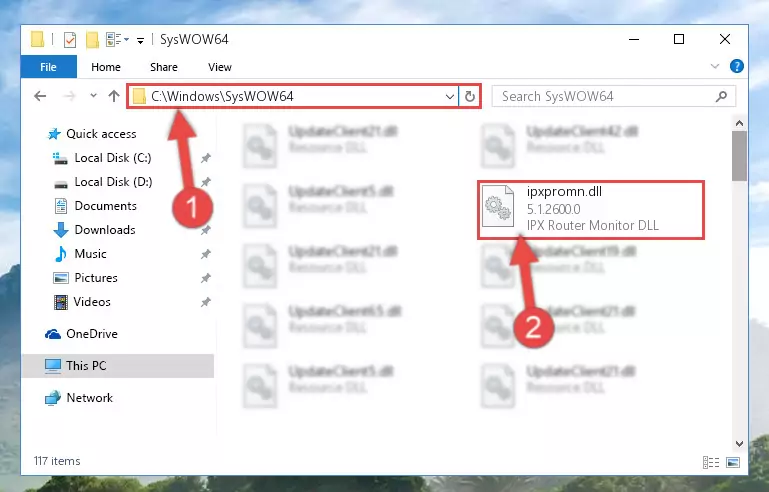
Task: Click the 117 items status text
Action: pos(57,461)
